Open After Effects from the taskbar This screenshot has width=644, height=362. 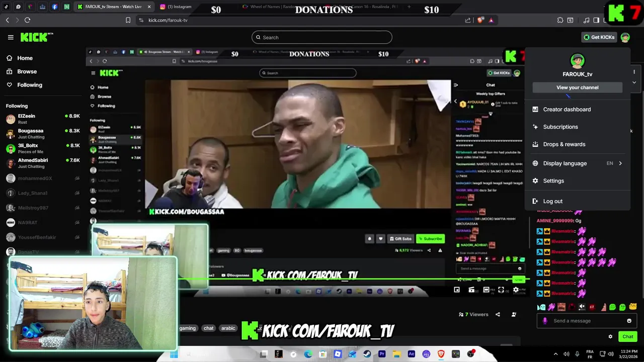click(x=411, y=354)
